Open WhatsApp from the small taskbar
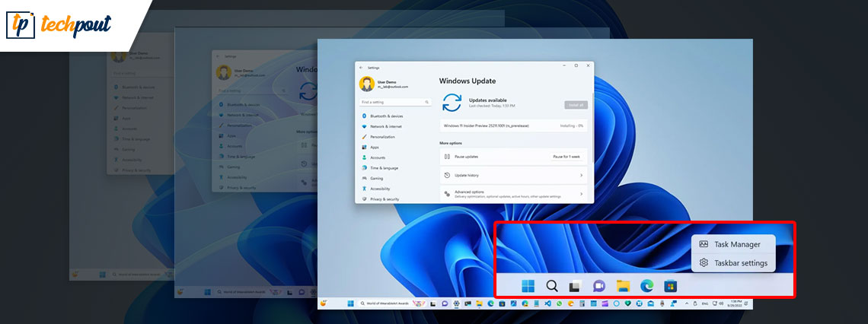This screenshot has height=324, width=868. point(559,303)
